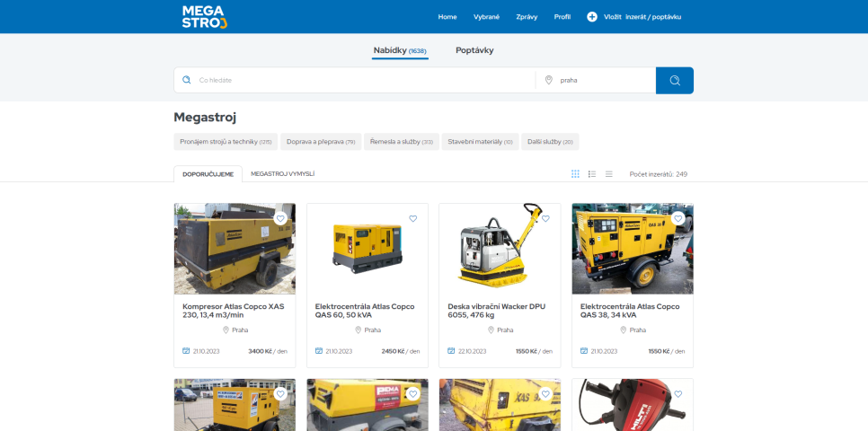The width and height of the screenshot is (868, 431).
Task: Favorite the Kompresor Atlas Copco XAS 230 listing
Action: (280, 218)
